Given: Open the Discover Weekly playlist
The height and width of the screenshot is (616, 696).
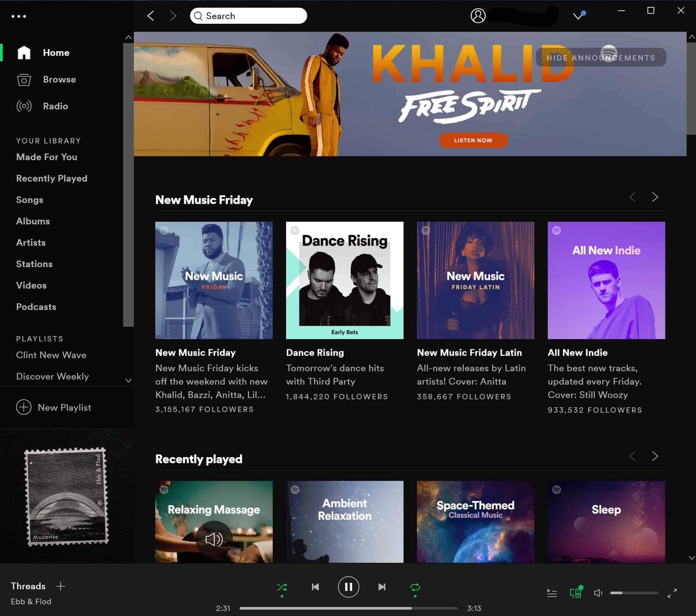Looking at the screenshot, I should point(53,377).
